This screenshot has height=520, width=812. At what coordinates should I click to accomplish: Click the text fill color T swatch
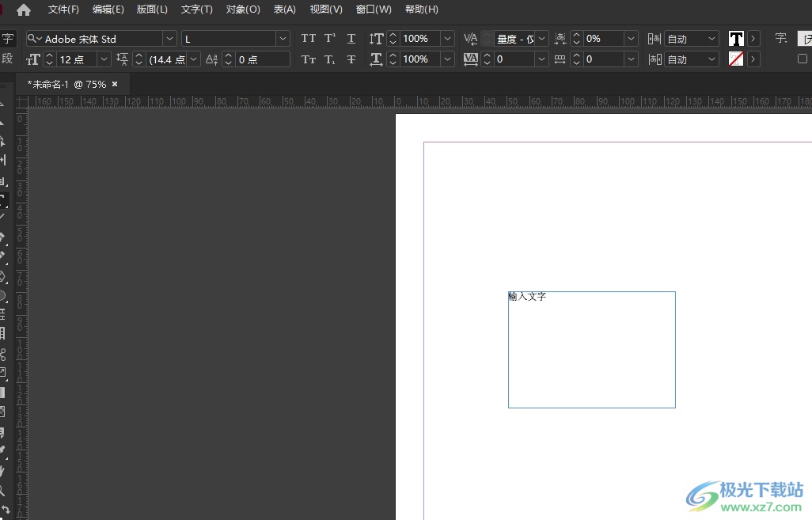point(736,39)
